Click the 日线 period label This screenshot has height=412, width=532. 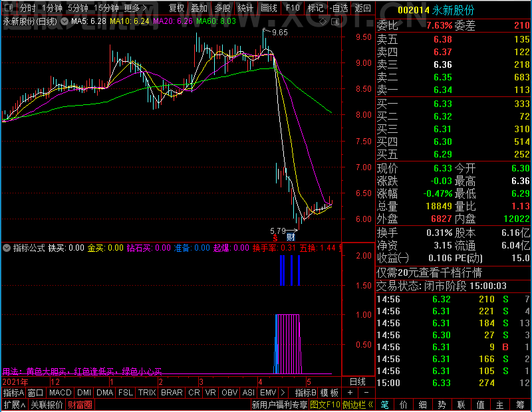[358, 382]
